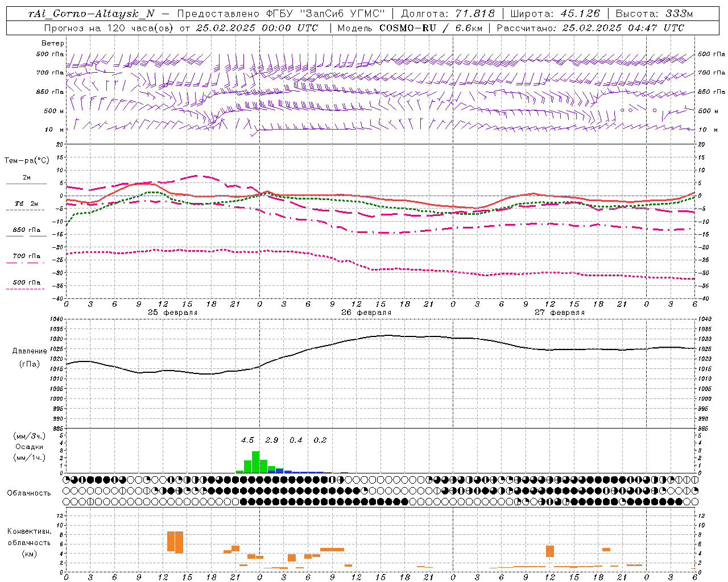
Task: Select the Td 2м dew point legend entry
Action: (27, 203)
